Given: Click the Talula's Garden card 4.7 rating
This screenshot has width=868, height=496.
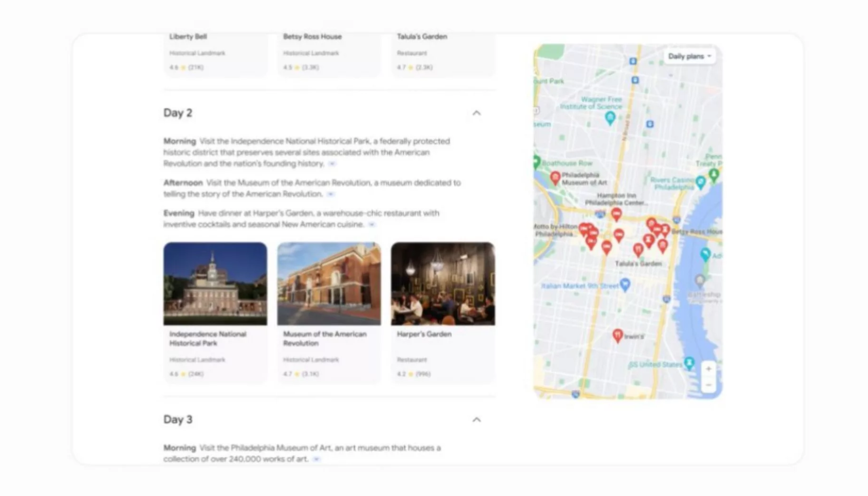Looking at the screenshot, I should click(414, 67).
